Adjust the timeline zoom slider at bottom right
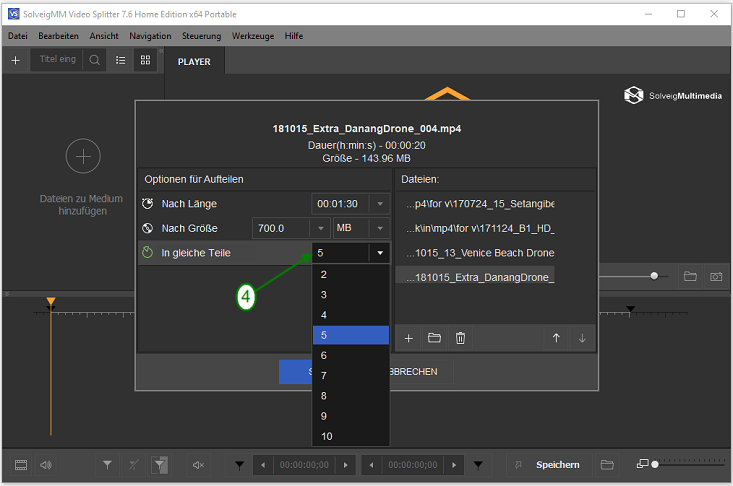Screen dimensions: 733x486 pos(655,465)
